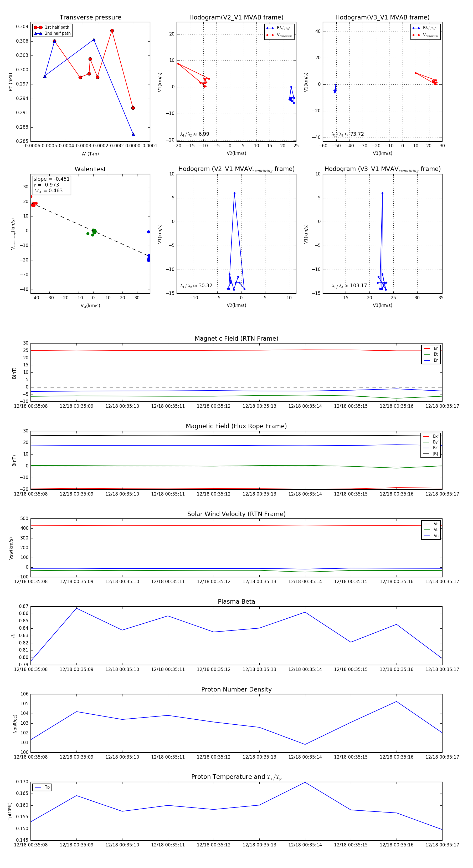Image resolution: width=473 pixels, height=868 pixels.
Task: Click the λ1/λ3 ≈ 103.17 annotation
Action: point(349,286)
